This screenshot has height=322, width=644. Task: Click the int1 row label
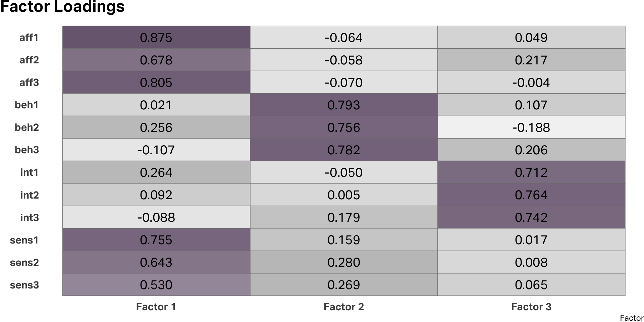[x=29, y=172]
